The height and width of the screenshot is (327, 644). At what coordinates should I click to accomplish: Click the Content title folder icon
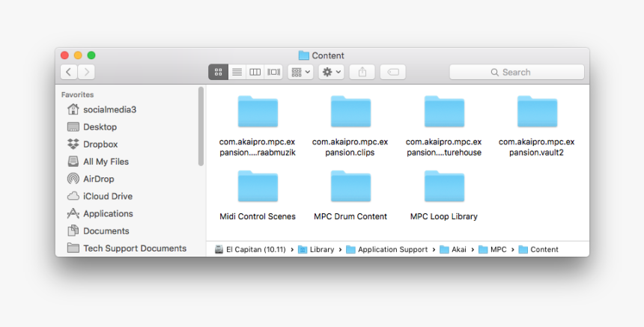pyautogui.click(x=303, y=55)
